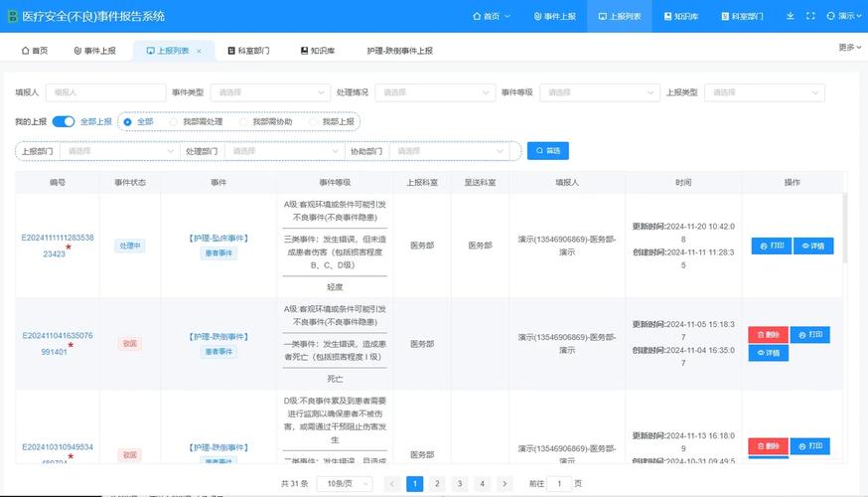Open 科室部门 in top navigation bar
This screenshot has height=497, width=868.
(x=742, y=16)
